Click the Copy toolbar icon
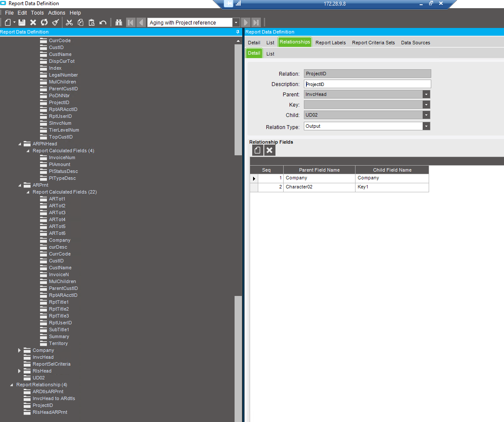Image resolution: width=504 pixels, height=422 pixels. [80, 22]
